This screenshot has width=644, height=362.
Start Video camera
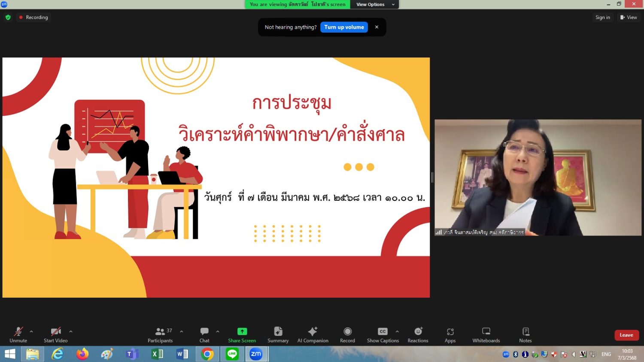55,335
